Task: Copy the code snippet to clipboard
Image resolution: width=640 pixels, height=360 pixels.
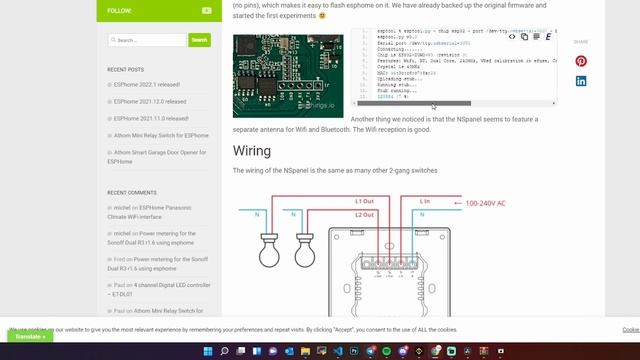Action: pyautogui.click(x=524, y=37)
